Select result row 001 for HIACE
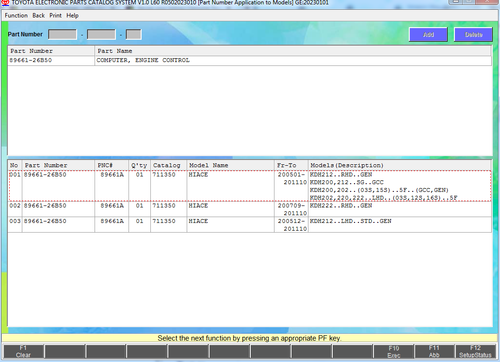 pos(250,186)
